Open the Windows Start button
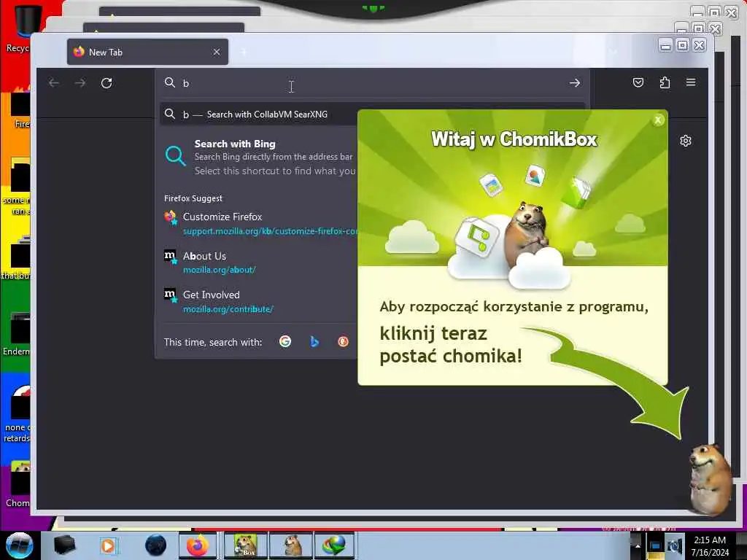Screen dimensions: 747x560 click(19, 545)
